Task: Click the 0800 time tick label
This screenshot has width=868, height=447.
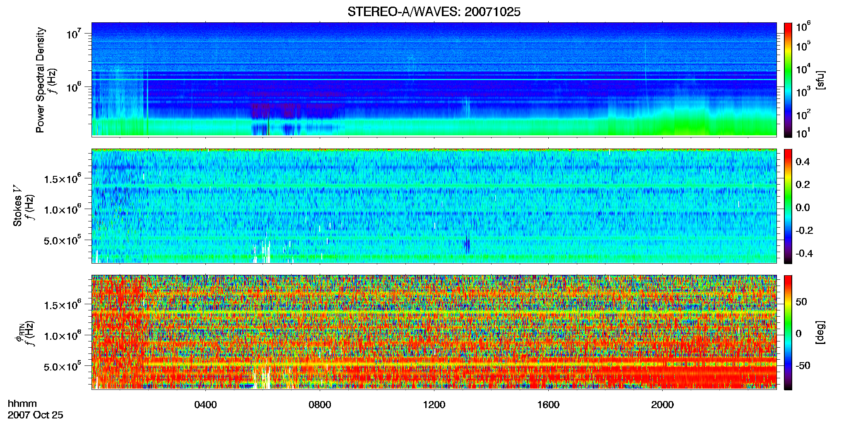Action: pos(320,405)
